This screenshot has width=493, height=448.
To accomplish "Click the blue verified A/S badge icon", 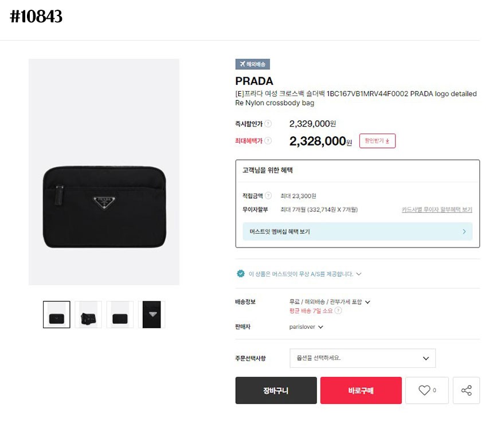I will [x=241, y=274].
